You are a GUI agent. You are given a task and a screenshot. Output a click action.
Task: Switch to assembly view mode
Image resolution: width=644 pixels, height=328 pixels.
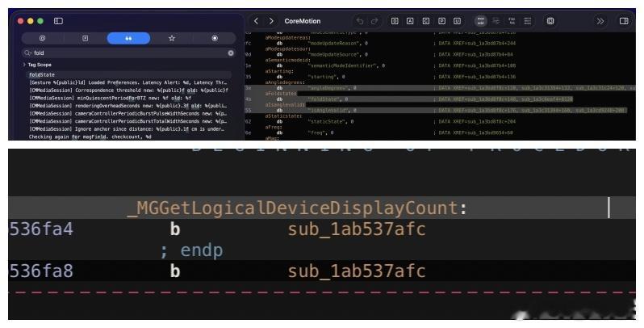pos(480,21)
